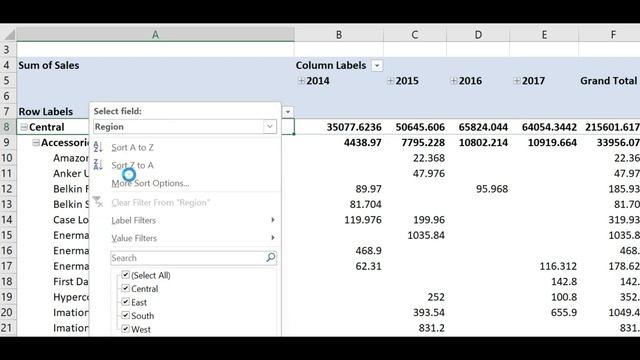The height and width of the screenshot is (360, 640).
Task: Click cell value 1035.84 in column C
Action: tap(426, 235)
